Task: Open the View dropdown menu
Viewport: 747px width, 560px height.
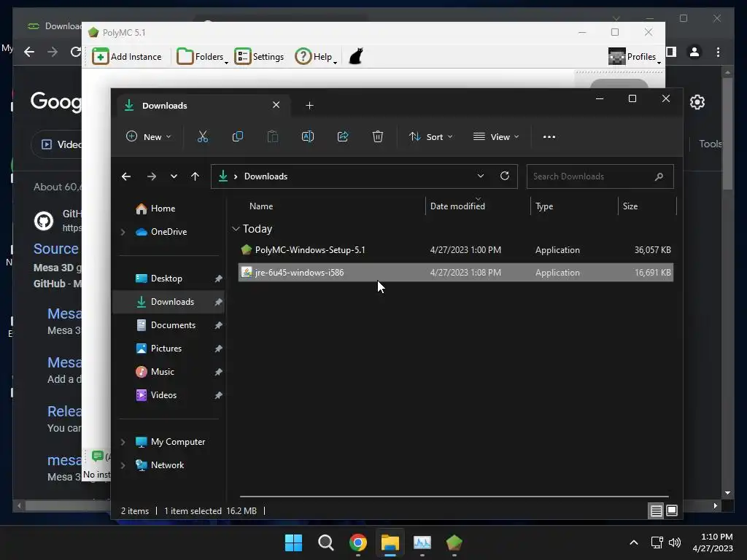Action: [496, 136]
